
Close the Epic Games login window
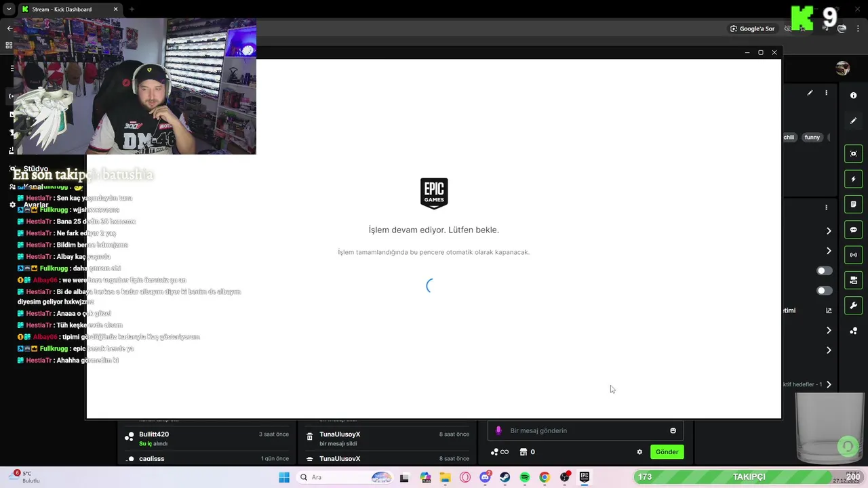tap(774, 52)
